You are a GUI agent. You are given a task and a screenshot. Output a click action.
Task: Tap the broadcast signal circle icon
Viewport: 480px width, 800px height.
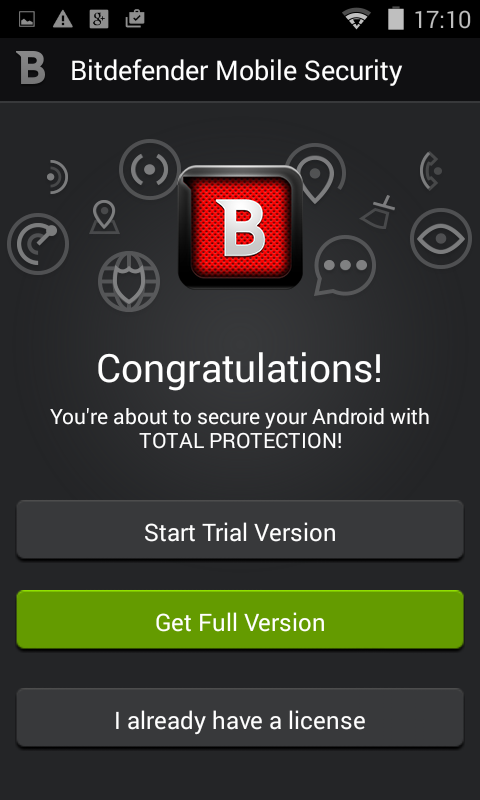pos(150,169)
